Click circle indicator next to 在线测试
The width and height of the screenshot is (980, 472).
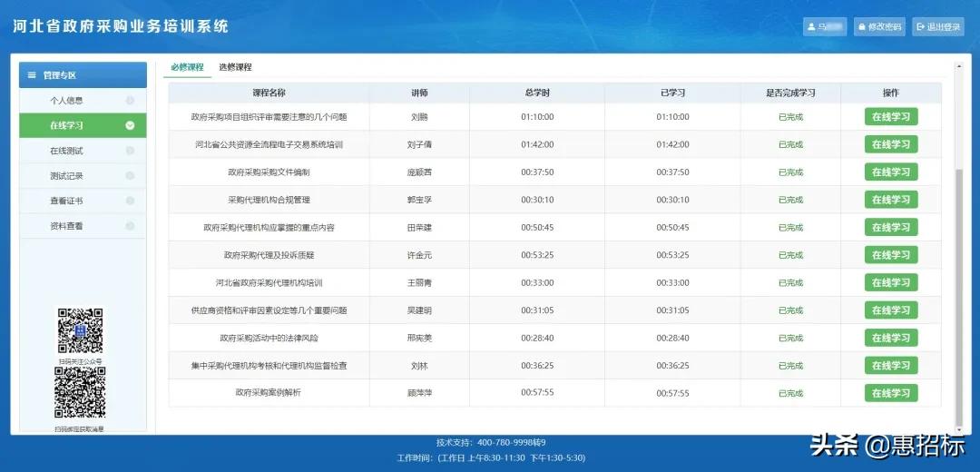[x=130, y=151]
